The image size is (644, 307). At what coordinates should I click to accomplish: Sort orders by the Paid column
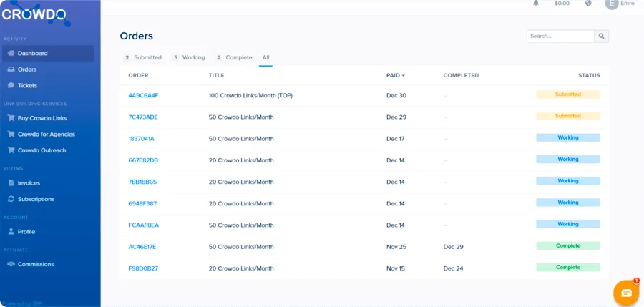click(x=395, y=75)
